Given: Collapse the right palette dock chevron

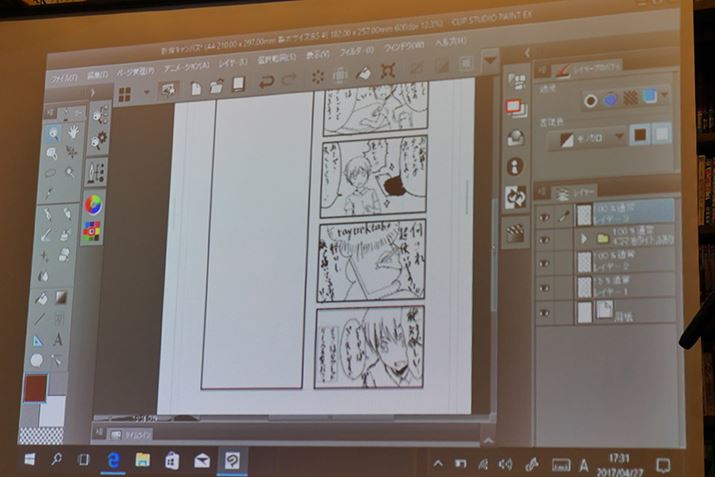Looking at the screenshot, I should click(527, 53).
